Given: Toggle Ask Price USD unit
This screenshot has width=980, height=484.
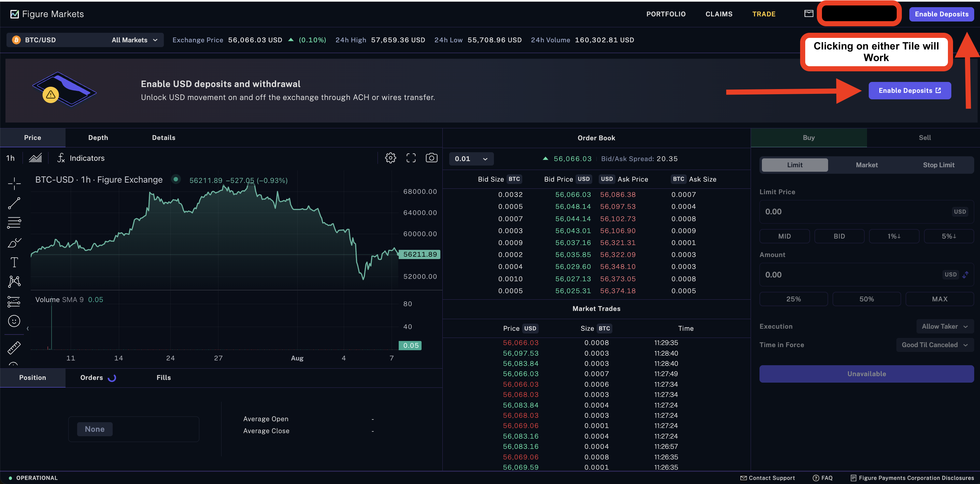Looking at the screenshot, I should pyautogui.click(x=607, y=179).
